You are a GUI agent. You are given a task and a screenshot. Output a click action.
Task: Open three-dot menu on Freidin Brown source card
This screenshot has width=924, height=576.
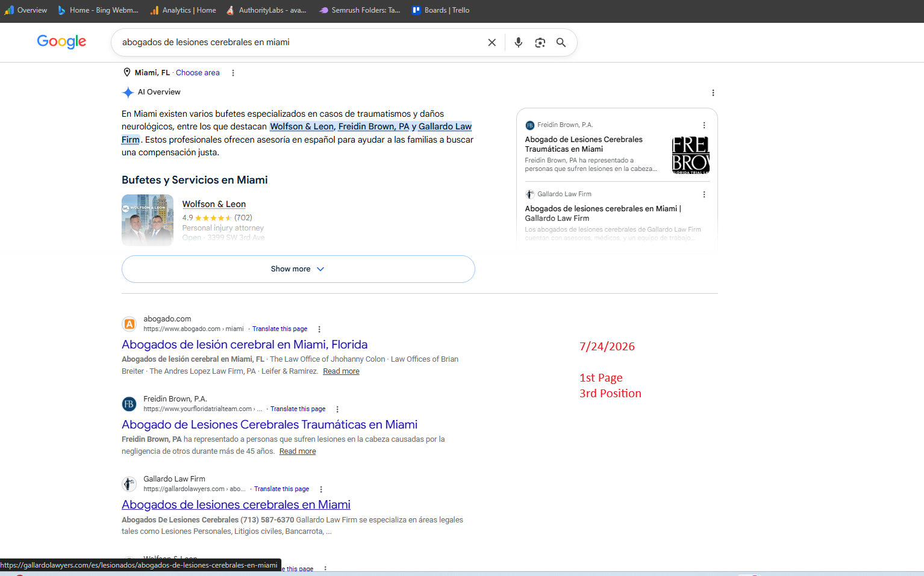point(704,125)
